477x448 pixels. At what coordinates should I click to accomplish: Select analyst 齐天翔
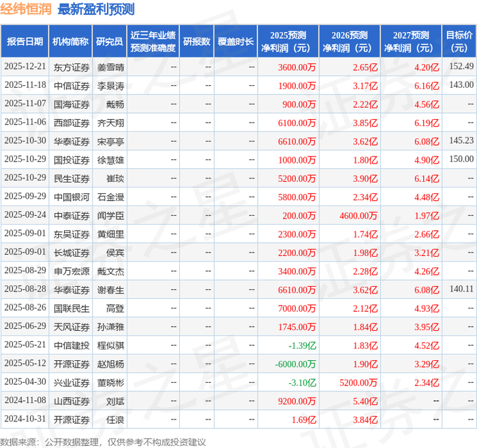click(110, 123)
